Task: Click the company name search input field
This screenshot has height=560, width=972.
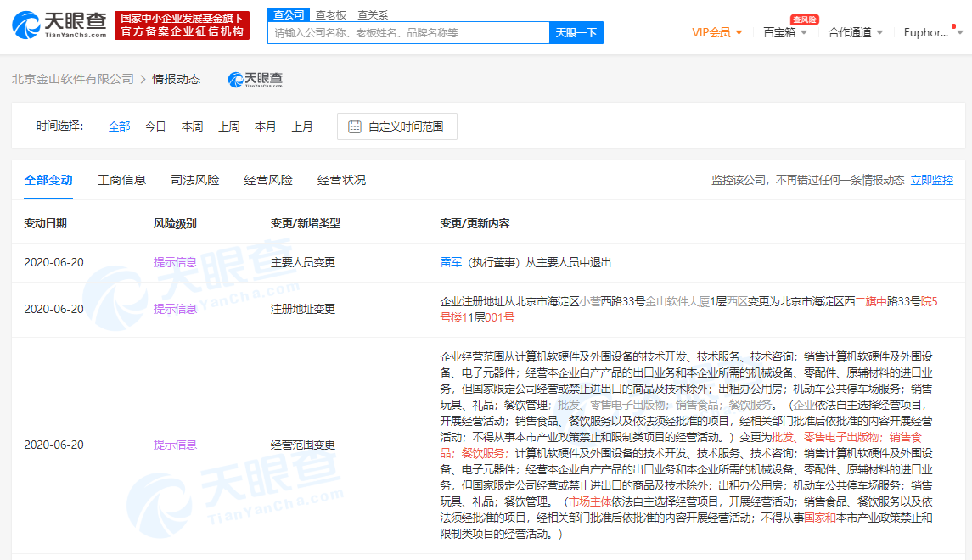Action: [x=408, y=33]
